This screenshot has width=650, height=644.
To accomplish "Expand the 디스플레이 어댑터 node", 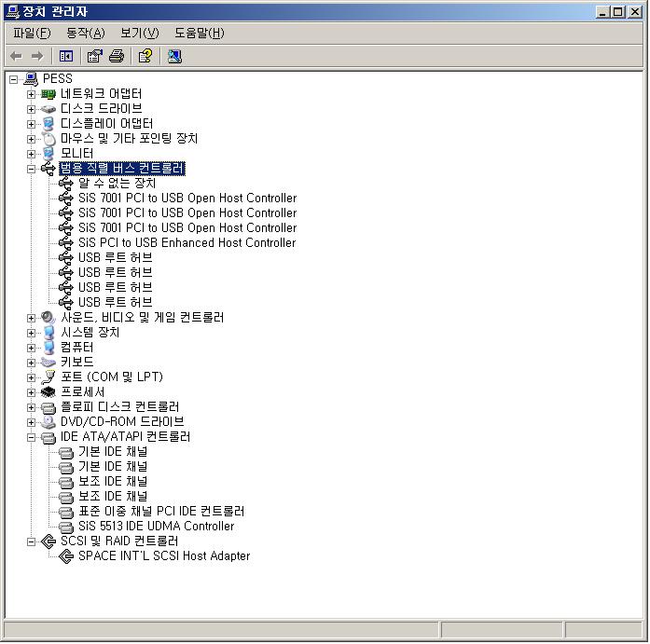I will [x=31, y=124].
